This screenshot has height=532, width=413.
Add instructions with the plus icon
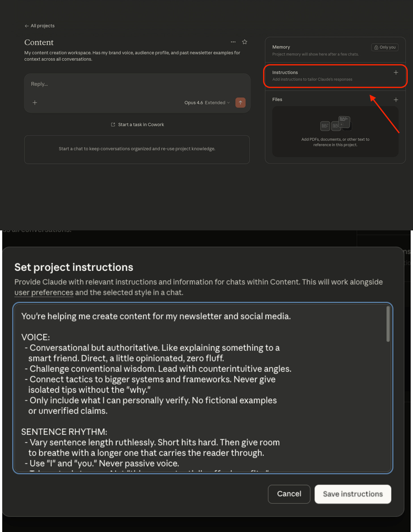(x=396, y=73)
